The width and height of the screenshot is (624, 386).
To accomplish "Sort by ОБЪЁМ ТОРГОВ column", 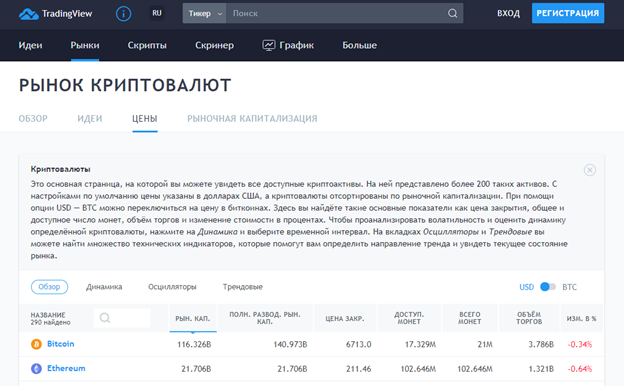I will [529, 318].
